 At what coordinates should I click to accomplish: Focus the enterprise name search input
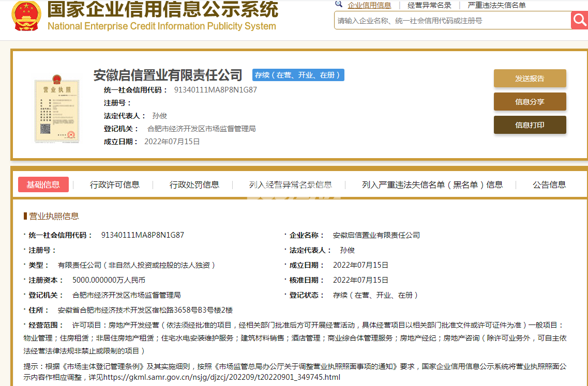tap(453, 21)
